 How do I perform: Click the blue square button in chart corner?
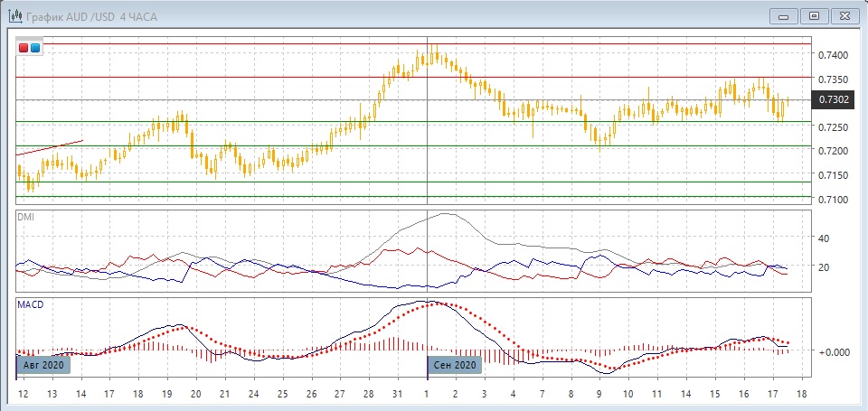pyautogui.click(x=35, y=47)
